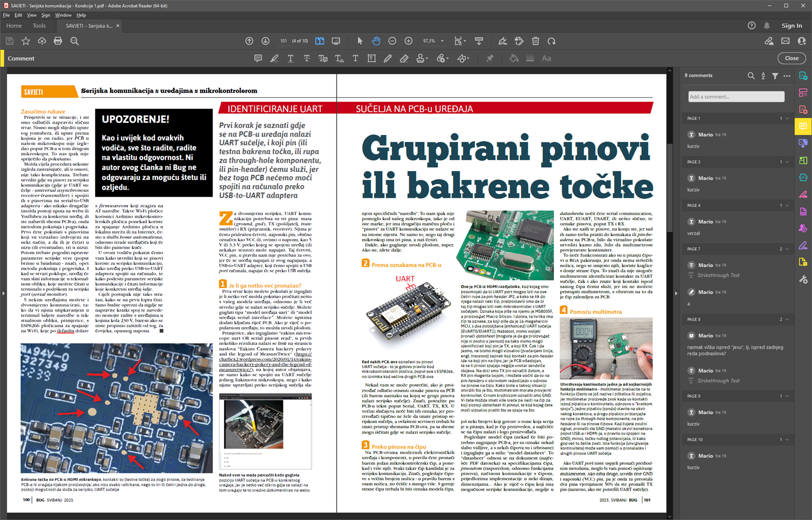Zoom out using the minus button
The height and width of the screenshot is (520, 812).
(392, 41)
